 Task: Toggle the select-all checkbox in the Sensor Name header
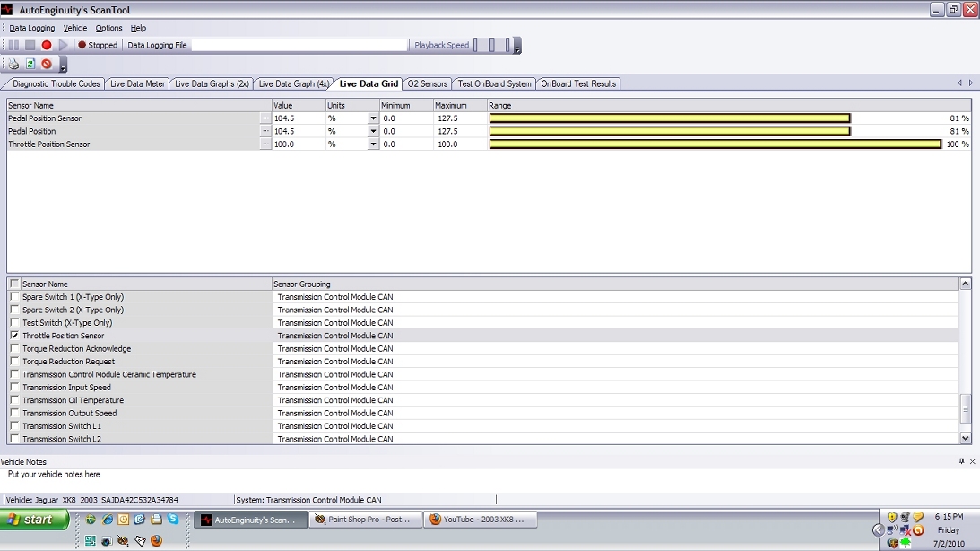point(14,284)
